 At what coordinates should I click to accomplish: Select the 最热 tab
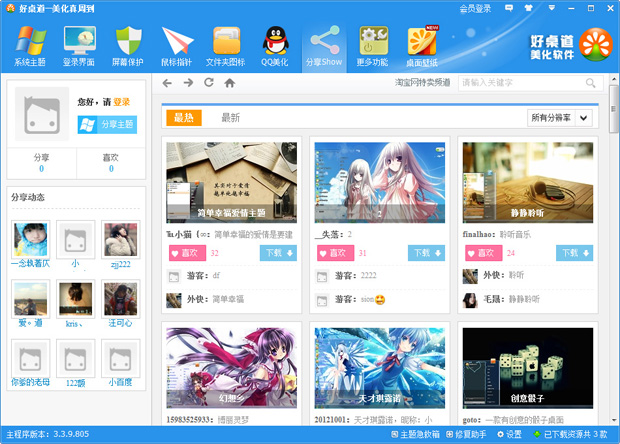point(184,118)
